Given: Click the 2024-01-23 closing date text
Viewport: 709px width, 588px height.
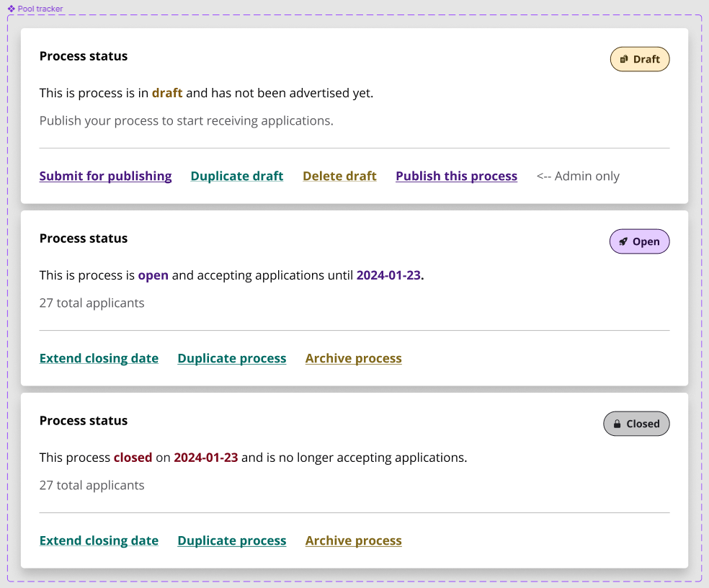Looking at the screenshot, I should point(389,275).
